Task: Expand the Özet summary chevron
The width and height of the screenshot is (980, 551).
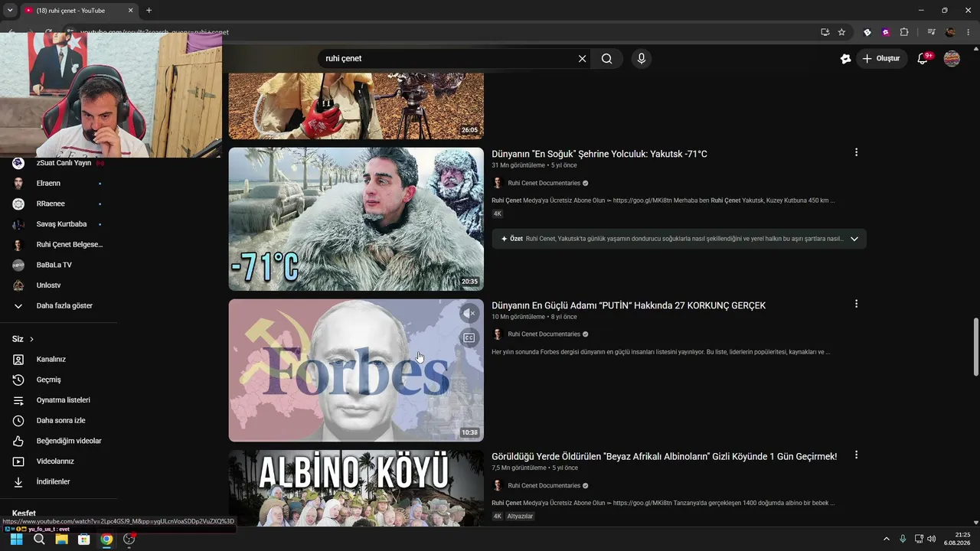Action: (854, 239)
